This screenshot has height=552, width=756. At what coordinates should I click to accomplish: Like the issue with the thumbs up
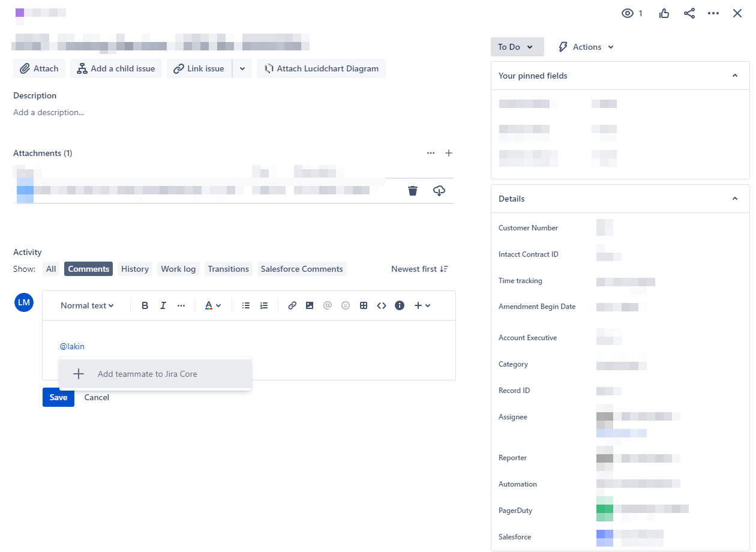tap(664, 13)
